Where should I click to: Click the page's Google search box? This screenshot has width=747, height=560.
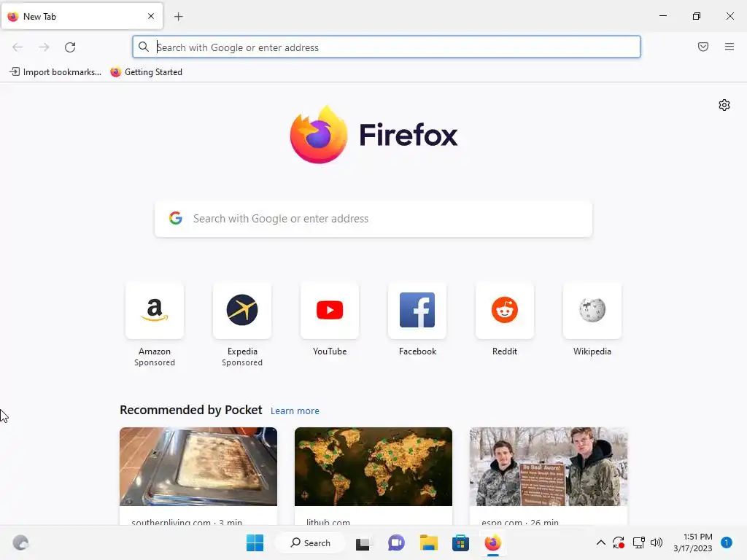click(373, 219)
